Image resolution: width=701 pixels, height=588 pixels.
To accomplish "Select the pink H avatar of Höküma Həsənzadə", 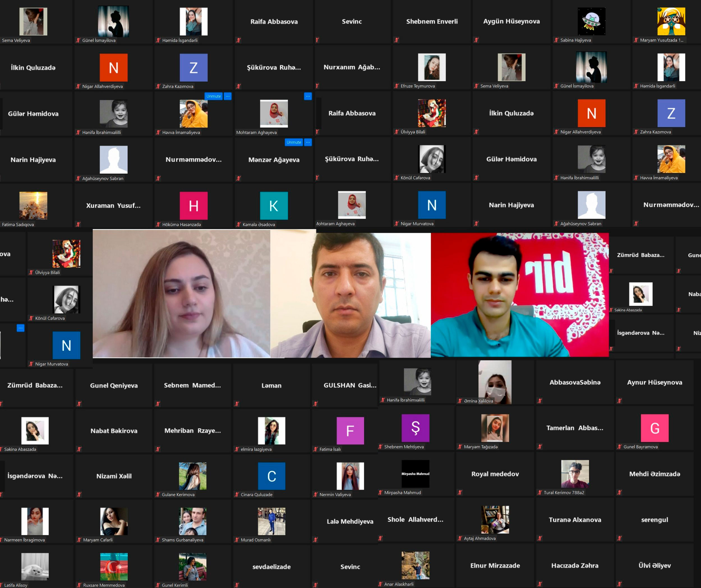I will 193,205.
